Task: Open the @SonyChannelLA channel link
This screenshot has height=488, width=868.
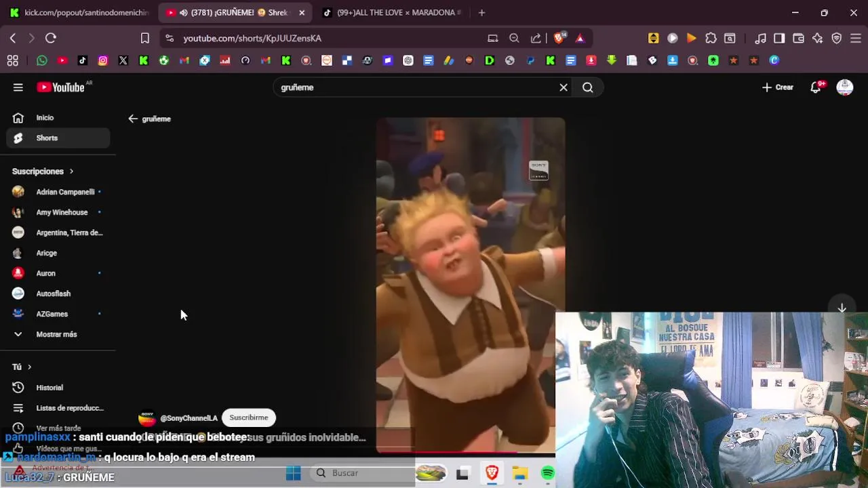Action: click(x=189, y=418)
